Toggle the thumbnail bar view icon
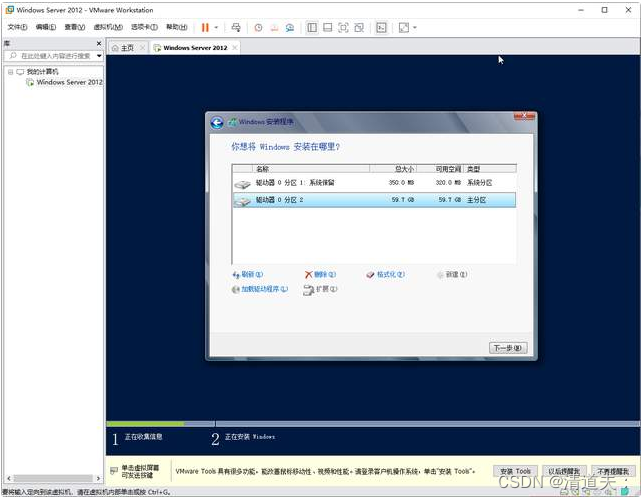 coord(328,27)
